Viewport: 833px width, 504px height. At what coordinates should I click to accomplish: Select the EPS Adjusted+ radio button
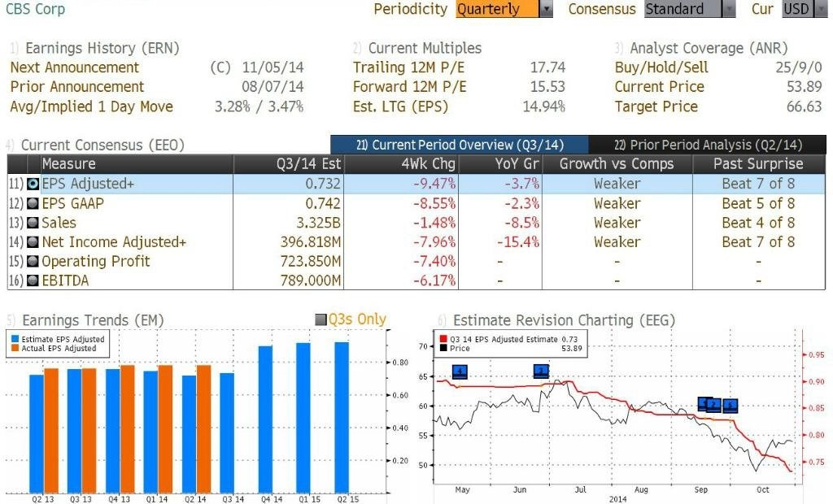33,184
